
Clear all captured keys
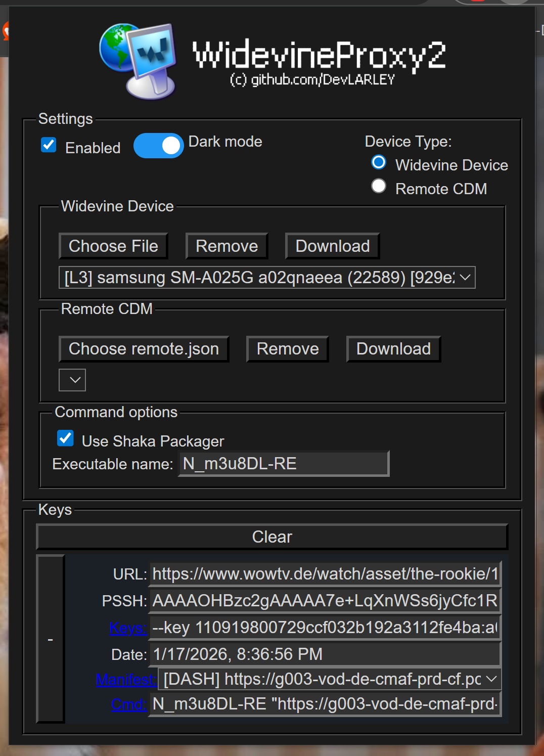click(272, 537)
